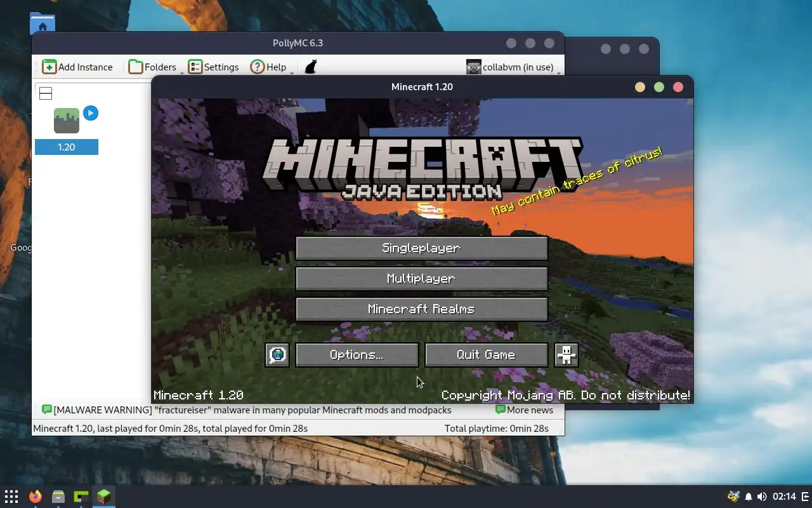Minimize the Minecraft 1.20 window
812x508 pixels.
click(640, 87)
